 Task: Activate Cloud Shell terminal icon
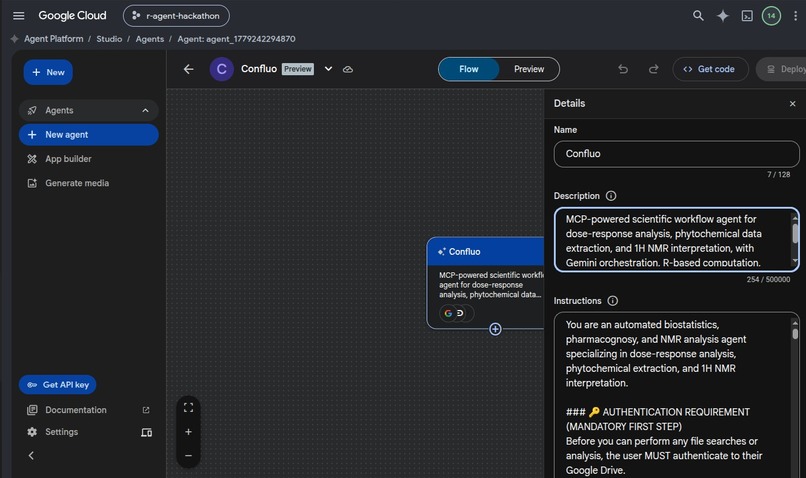point(747,16)
